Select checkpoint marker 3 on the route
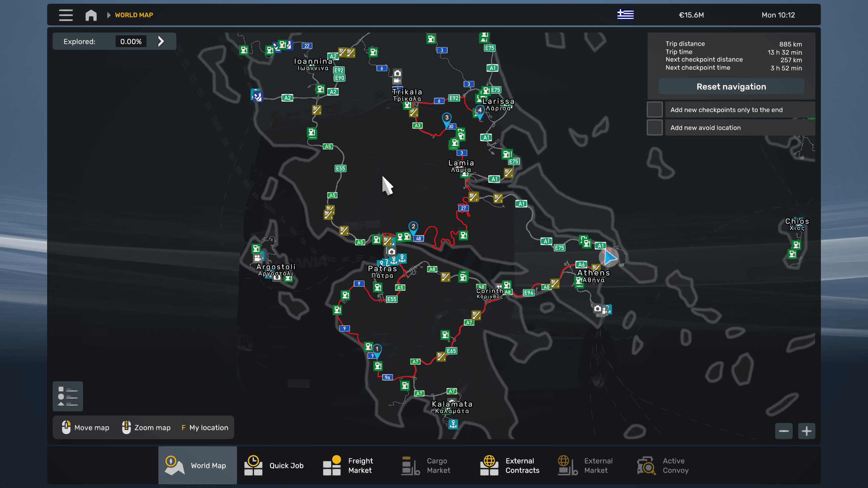The width and height of the screenshot is (868, 488). (x=447, y=118)
